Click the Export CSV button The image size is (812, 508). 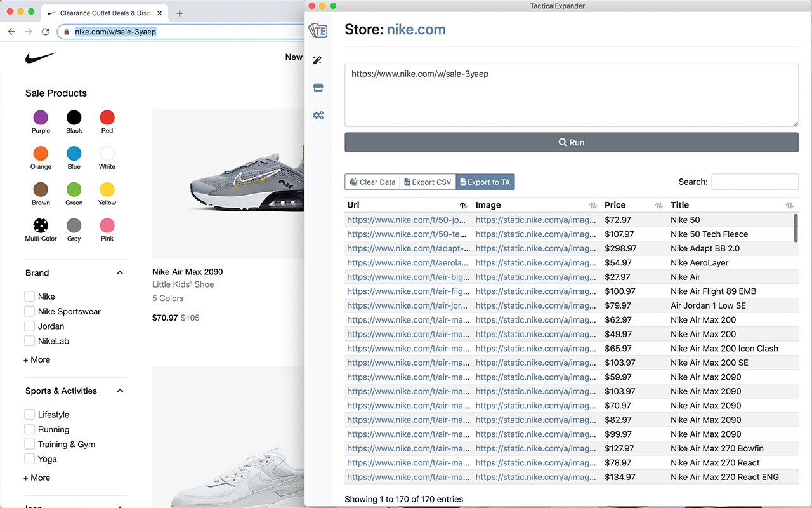[x=428, y=182]
